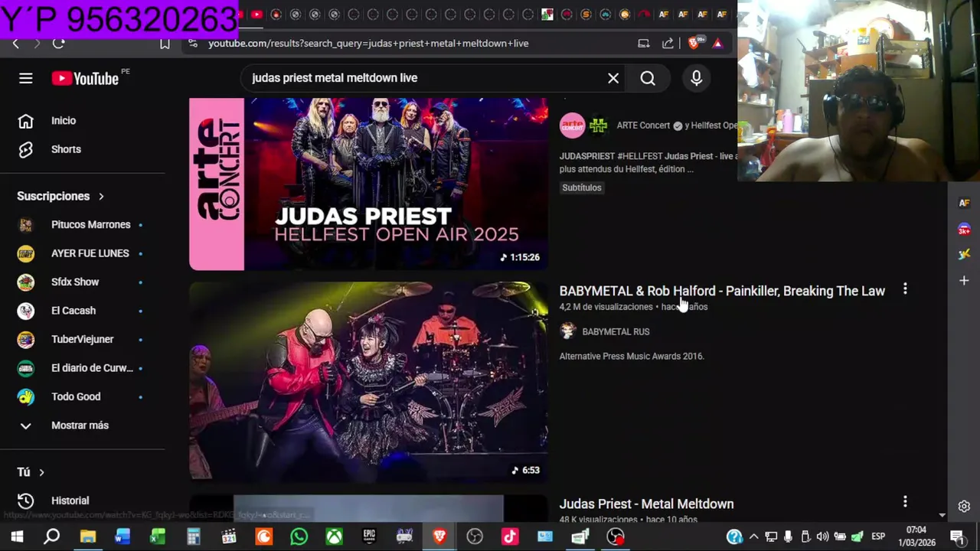The width and height of the screenshot is (980, 551).
Task: Expand the Suscripciones section
Action: click(x=60, y=196)
